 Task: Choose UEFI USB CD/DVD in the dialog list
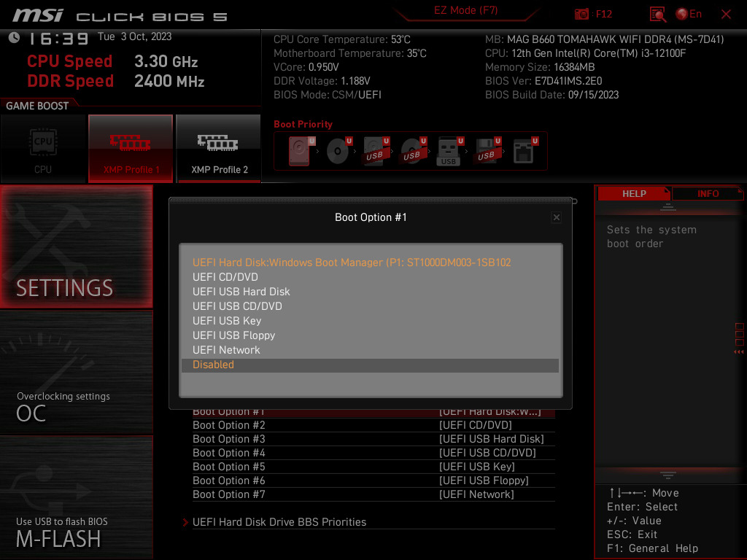click(x=370, y=306)
